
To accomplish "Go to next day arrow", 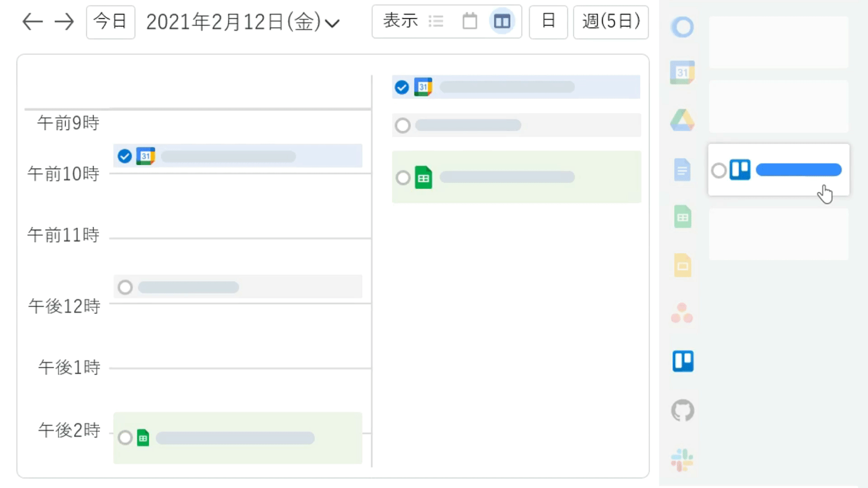I will click(64, 22).
